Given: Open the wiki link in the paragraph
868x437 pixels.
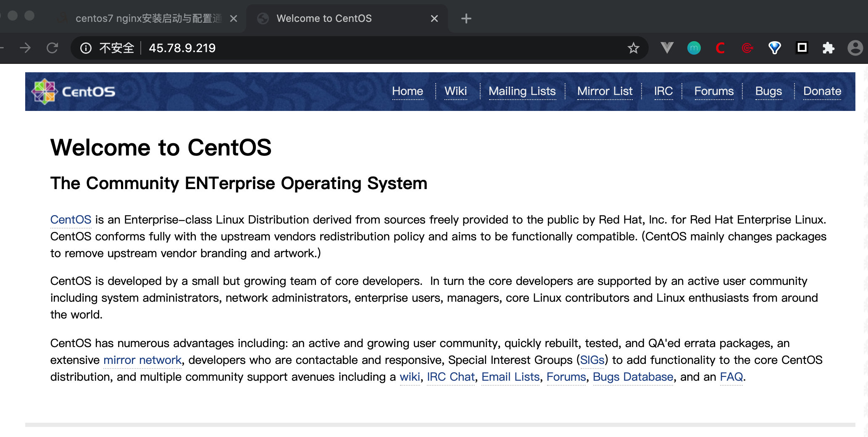Looking at the screenshot, I should coord(410,377).
